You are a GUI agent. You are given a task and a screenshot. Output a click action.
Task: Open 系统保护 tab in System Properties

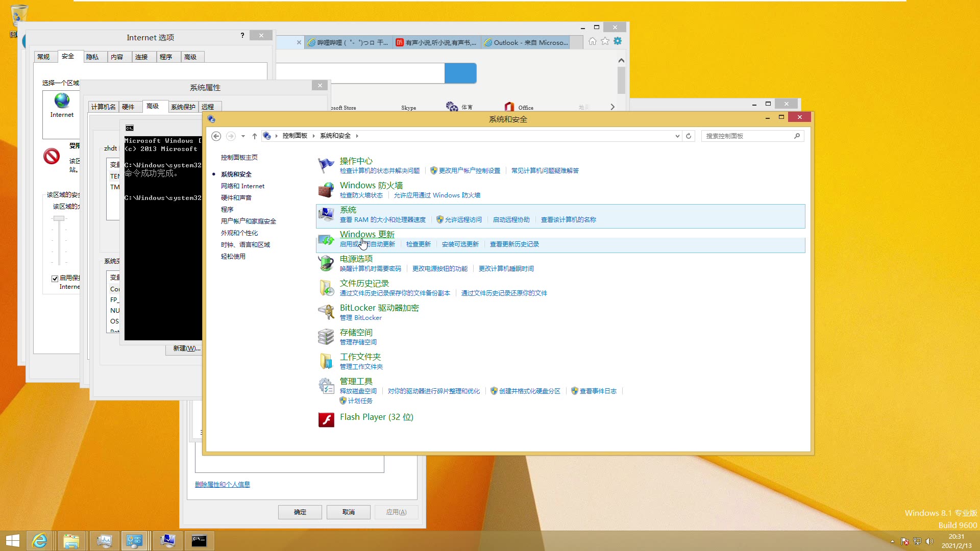[x=183, y=107]
